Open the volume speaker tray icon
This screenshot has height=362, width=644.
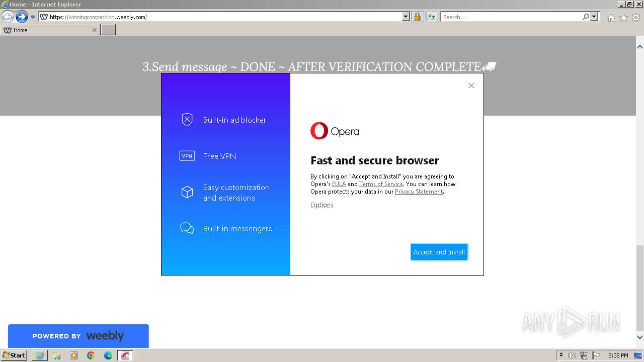(x=572, y=355)
